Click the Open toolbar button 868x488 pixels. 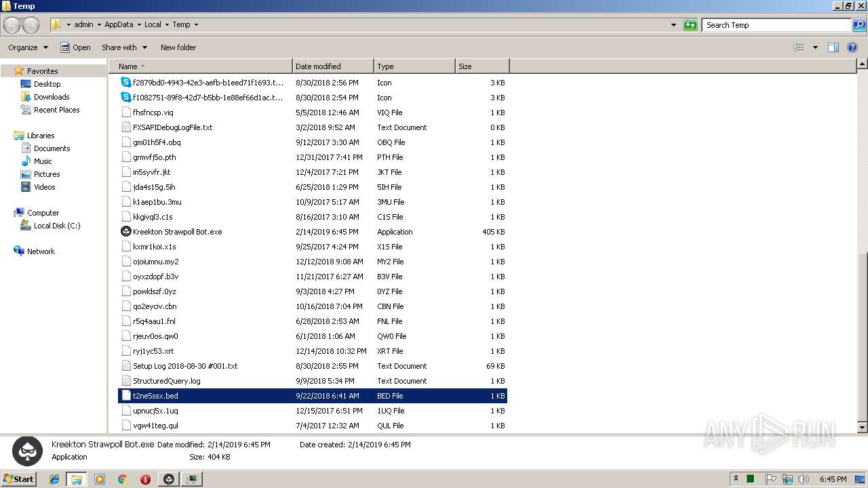pyautogui.click(x=75, y=47)
